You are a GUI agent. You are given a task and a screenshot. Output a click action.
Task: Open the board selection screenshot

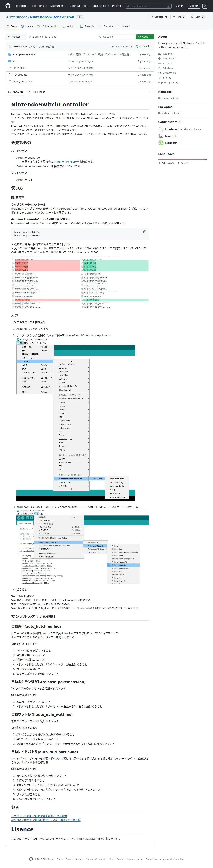pyautogui.click(x=83, y=546)
